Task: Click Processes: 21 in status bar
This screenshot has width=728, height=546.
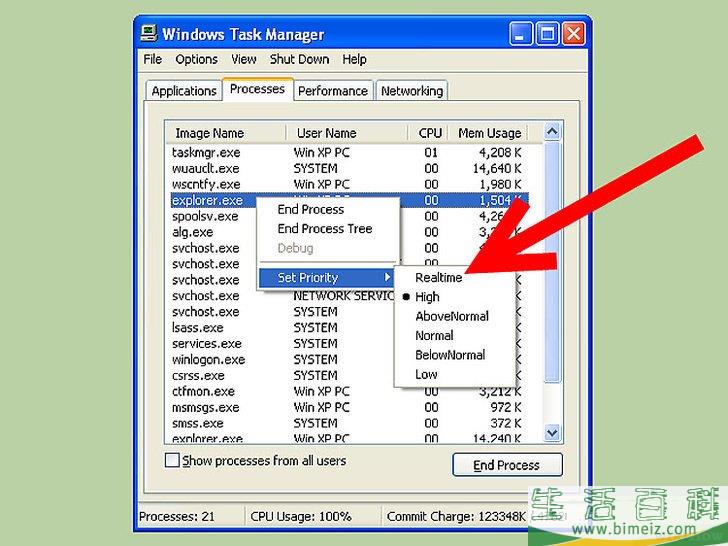Action: 177,516
